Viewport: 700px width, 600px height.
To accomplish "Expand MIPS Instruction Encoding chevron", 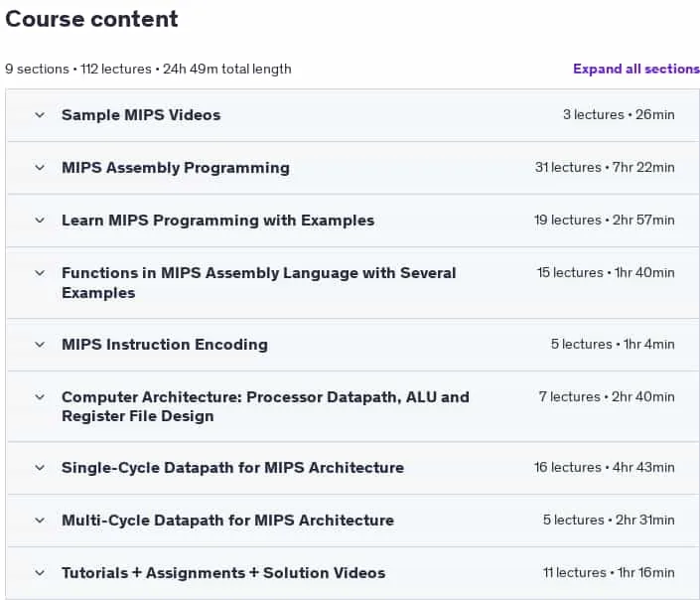I will tap(40, 345).
